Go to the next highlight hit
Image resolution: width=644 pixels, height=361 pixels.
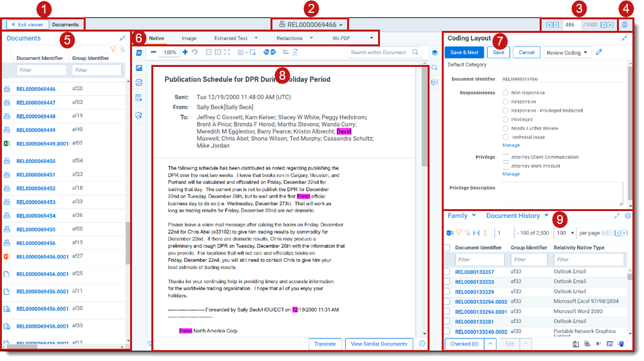tap(272, 52)
